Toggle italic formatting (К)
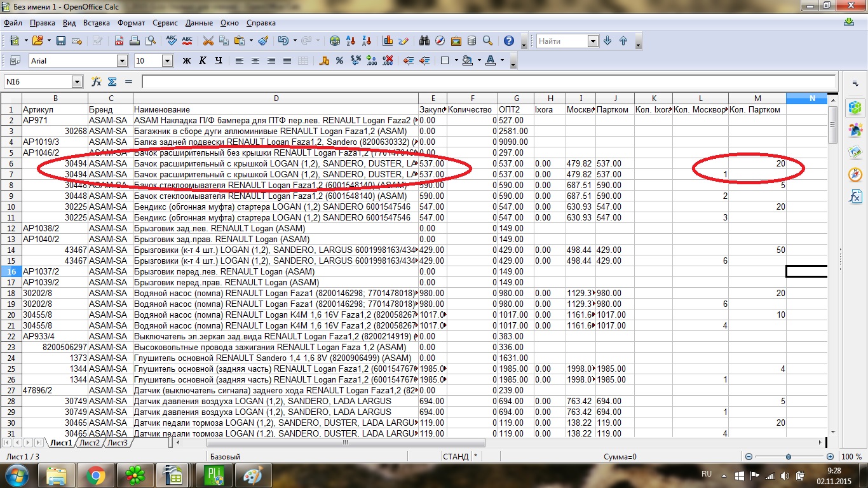868x488 pixels. pos(203,60)
